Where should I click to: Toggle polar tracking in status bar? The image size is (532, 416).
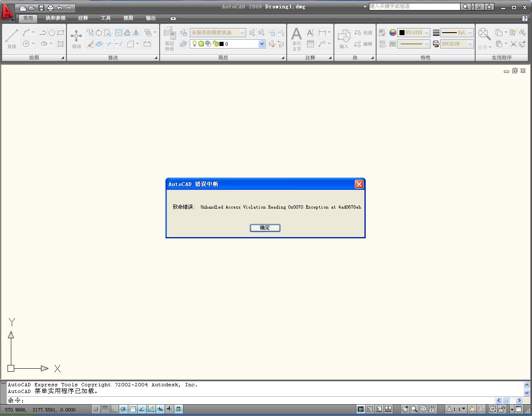click(x=123, y=409)
